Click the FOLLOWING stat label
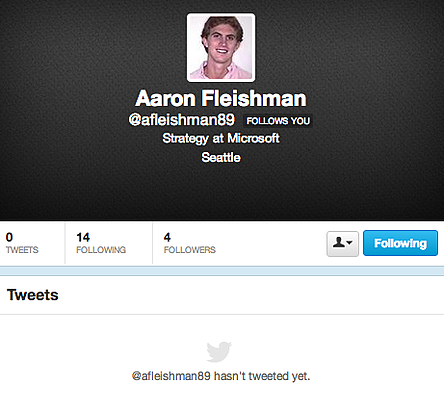The image size is (444, 410). [x=101, y=250]
